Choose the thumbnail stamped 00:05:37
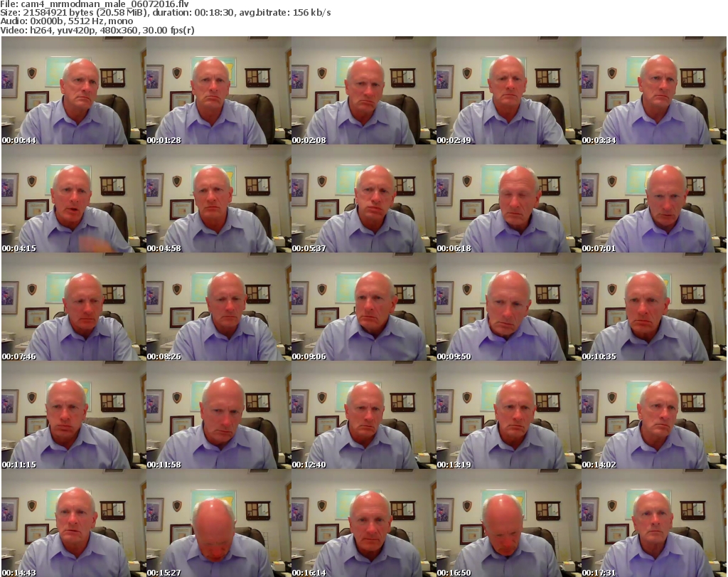The image size is (728, 577). point(363,198)
